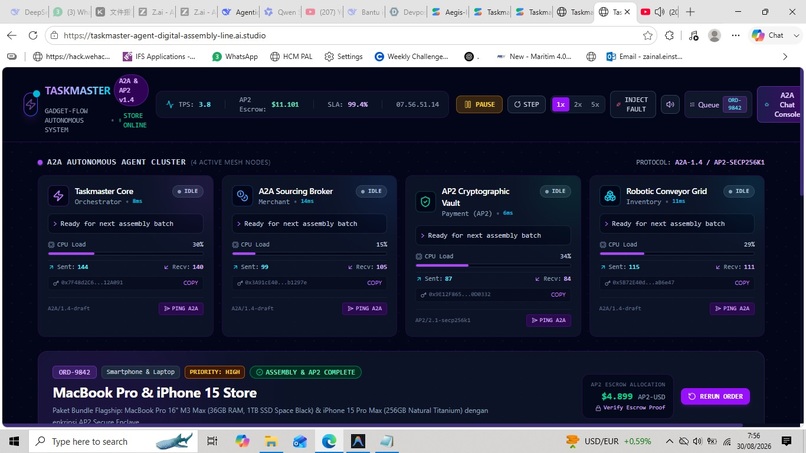
Task: Open Outlook from the taskbar
Action: [300, 441]
